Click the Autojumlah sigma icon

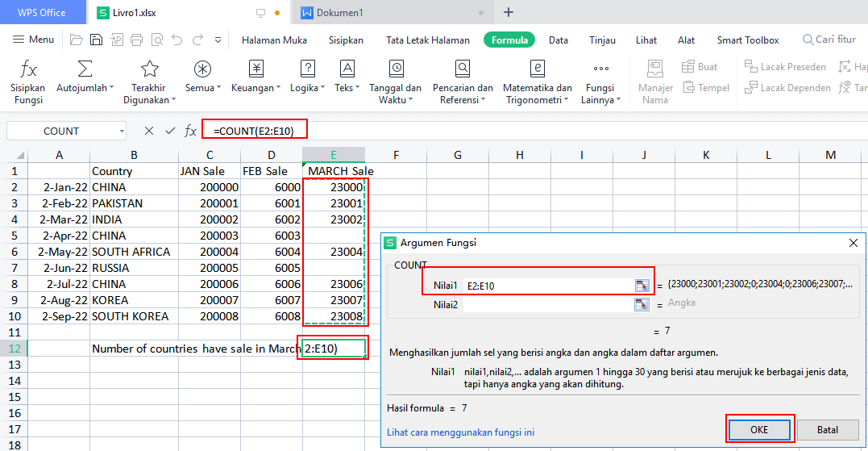pyautogui.click(x=85, y=70)
